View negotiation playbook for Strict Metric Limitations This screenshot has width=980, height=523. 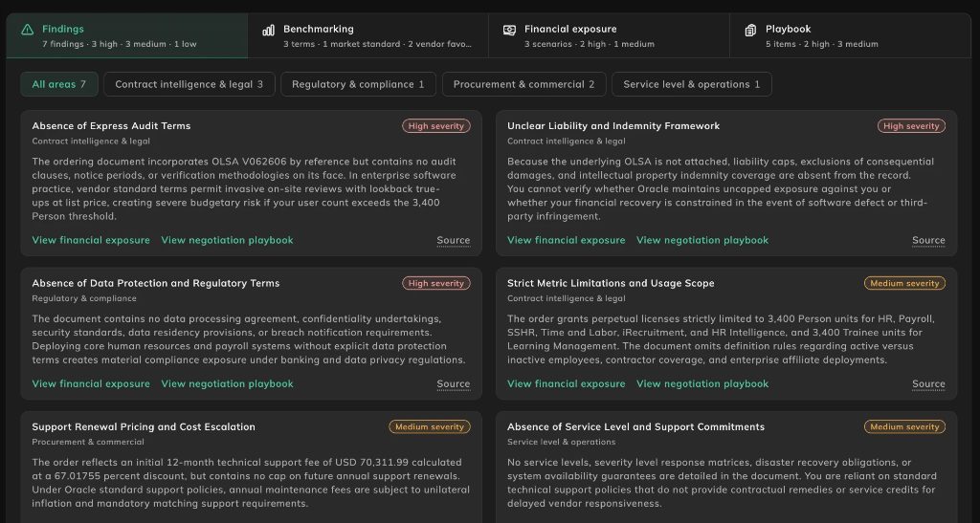click(702, 383)
